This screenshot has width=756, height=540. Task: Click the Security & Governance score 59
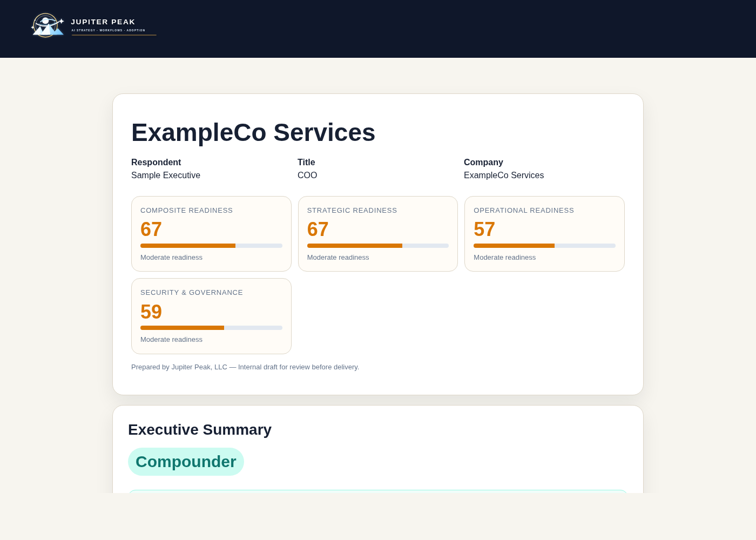(151, 312)
